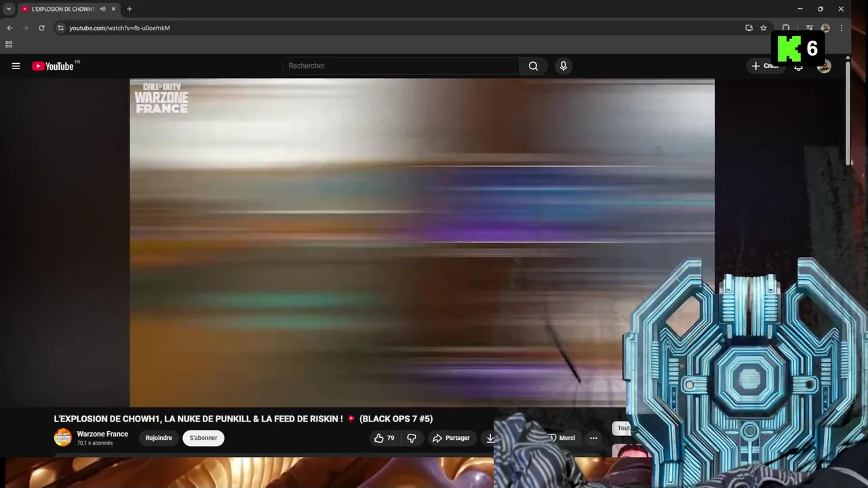868x488 pixels.
Task: Open a new browser tab
Action: pyautogui.click(x=129, y=9)
